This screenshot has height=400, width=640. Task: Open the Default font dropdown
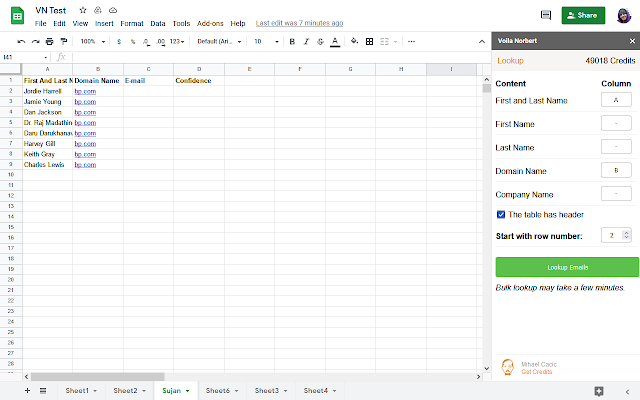pyautogui.click(x=219, y=42)
